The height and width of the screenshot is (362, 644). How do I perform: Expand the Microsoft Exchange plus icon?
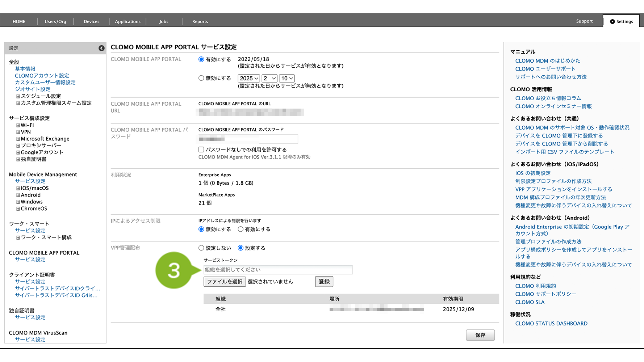click(x=18, y=139)
